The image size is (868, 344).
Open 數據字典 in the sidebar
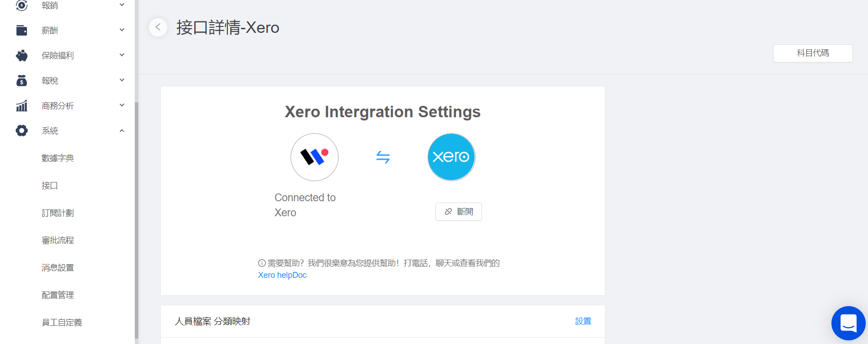(58, 158)
